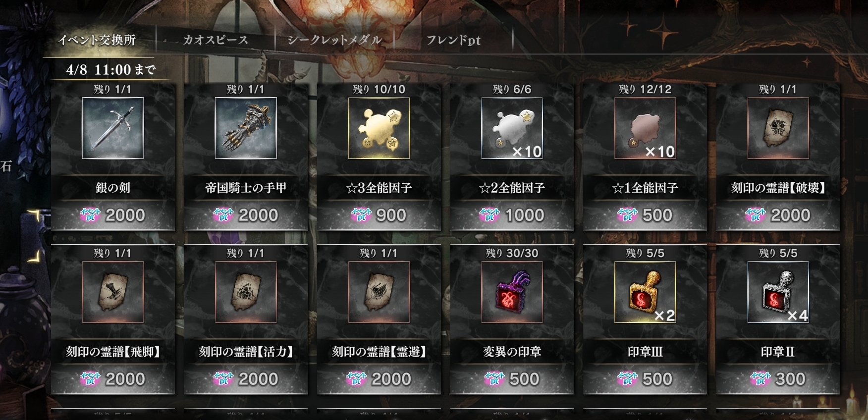This screenshot has width=868, height=420.
Task: Click the golden 印章Ⅲ stamp icon
Action: 645,292
